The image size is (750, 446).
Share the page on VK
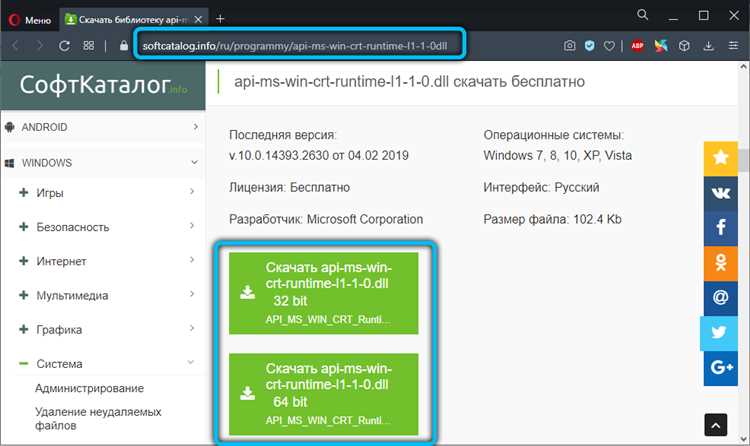[x=720, y=193]
